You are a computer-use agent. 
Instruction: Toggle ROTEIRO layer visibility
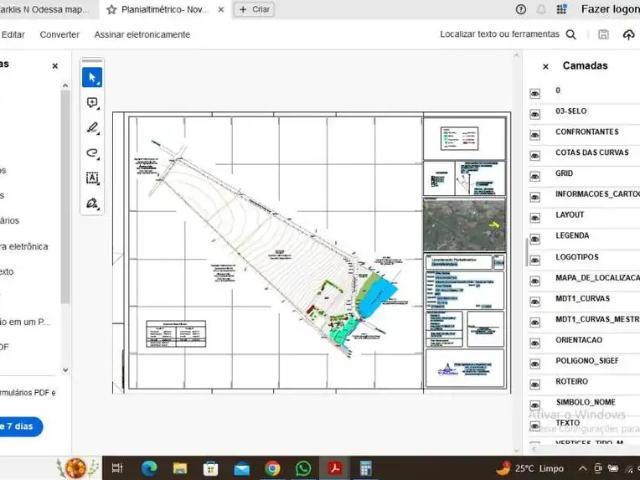[x=535, y=385]
